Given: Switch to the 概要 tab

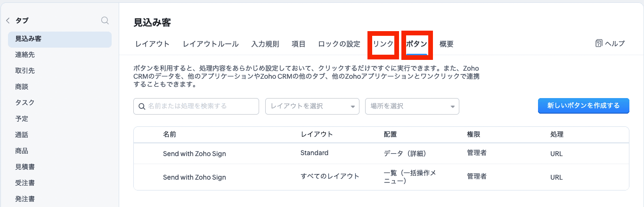Looking at the screenshot, I should pos(446,44).
